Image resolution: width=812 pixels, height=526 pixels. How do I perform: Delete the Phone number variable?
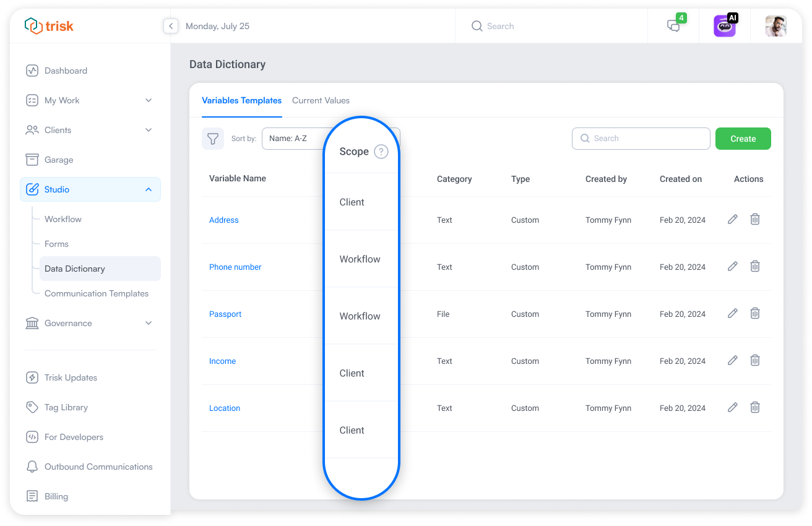pyautogui.click(x=755, y=266)
